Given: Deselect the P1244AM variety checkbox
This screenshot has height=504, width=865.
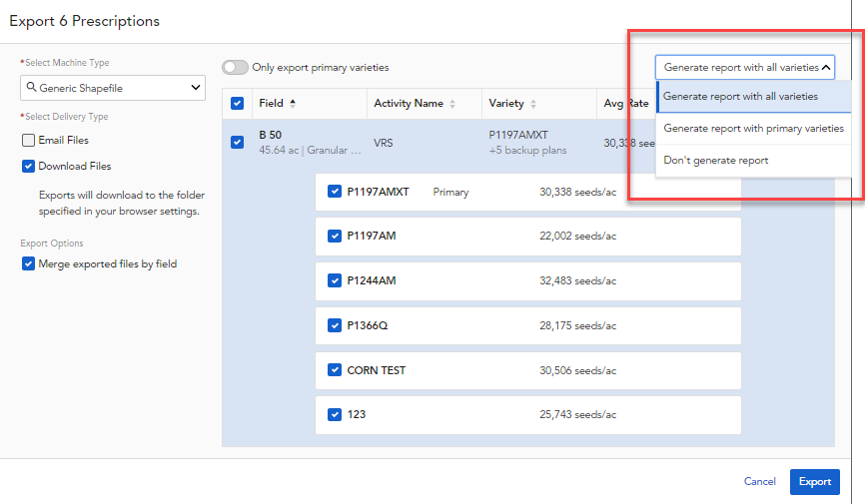Looking at the screenshot, I should pos(335,280).
